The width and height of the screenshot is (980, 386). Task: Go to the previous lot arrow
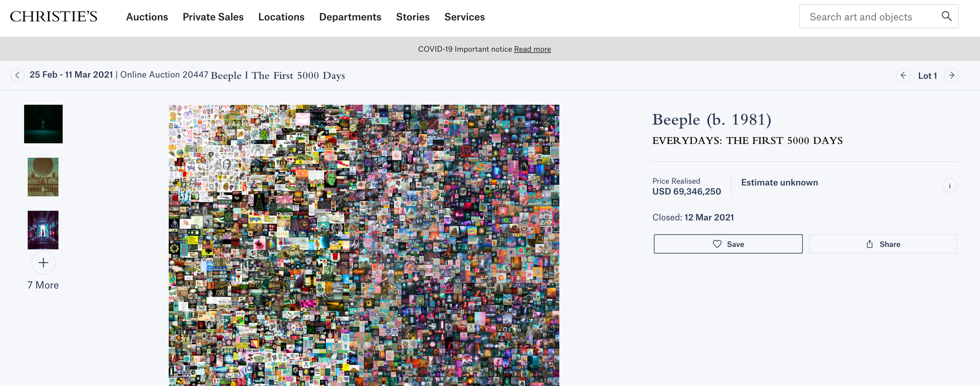click(x=903, y=75)
